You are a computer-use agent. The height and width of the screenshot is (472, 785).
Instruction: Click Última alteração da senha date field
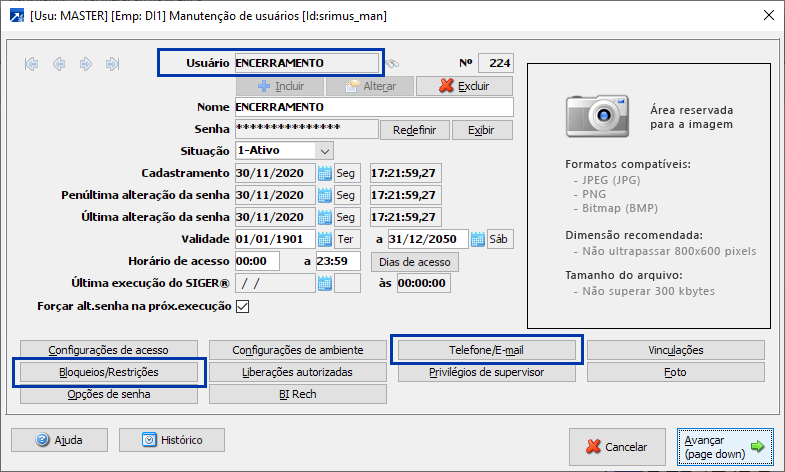tap(275, 217)
